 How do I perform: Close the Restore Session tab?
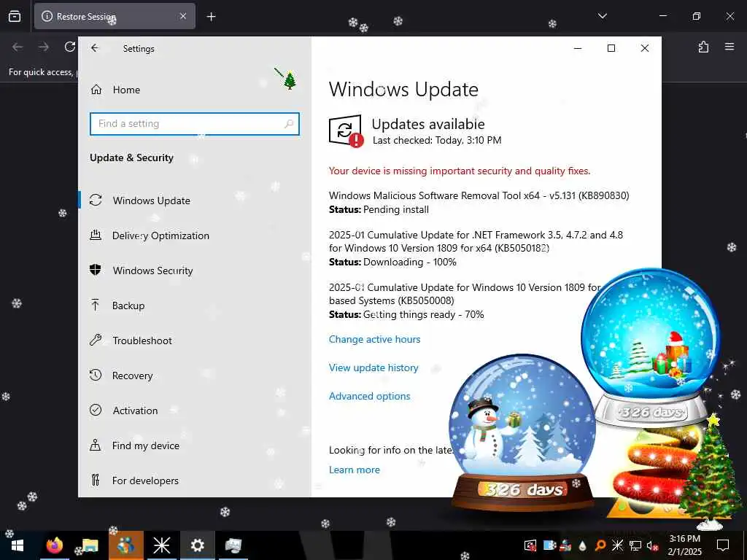[183, 16]
